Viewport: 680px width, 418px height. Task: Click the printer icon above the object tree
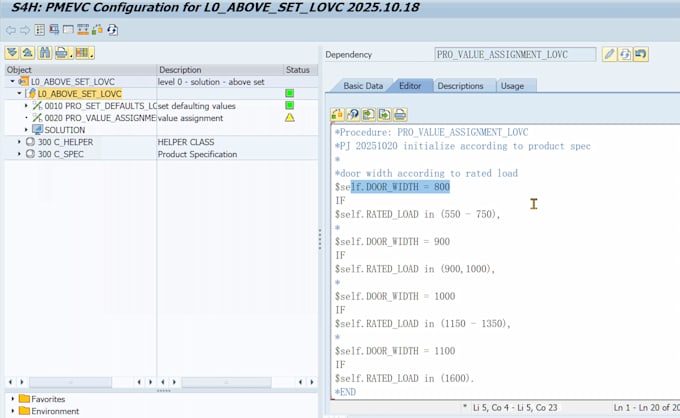click(61, 53)
